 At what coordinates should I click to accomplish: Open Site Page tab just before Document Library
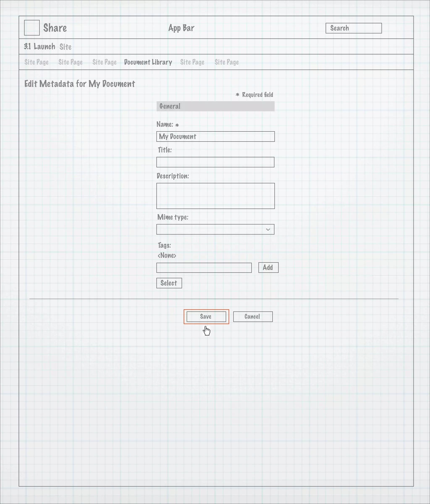pos(104,62)
